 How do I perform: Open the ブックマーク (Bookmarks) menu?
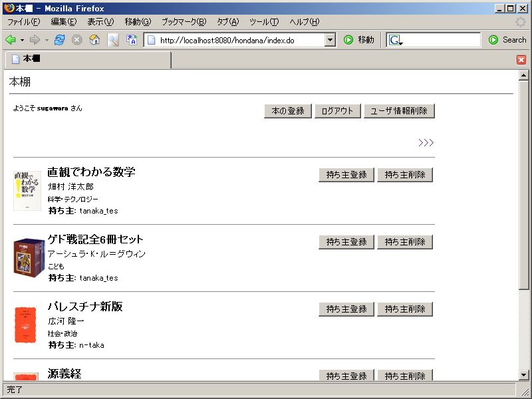point(184,22)
